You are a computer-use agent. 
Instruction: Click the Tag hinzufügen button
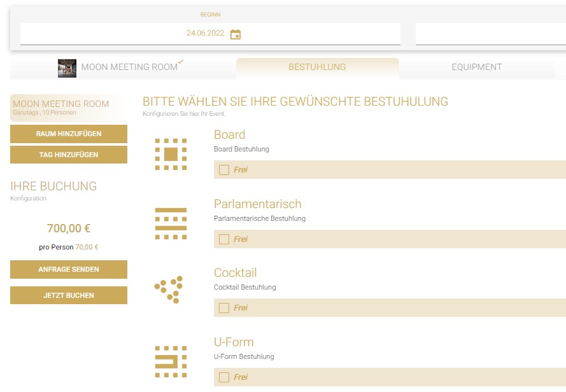tap(69, 155)
